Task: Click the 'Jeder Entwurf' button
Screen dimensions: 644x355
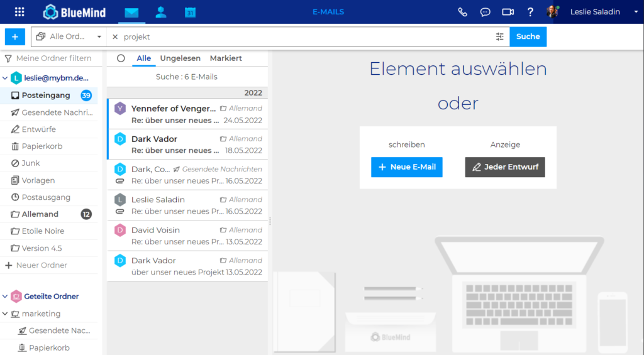Action: coord(505,167)
